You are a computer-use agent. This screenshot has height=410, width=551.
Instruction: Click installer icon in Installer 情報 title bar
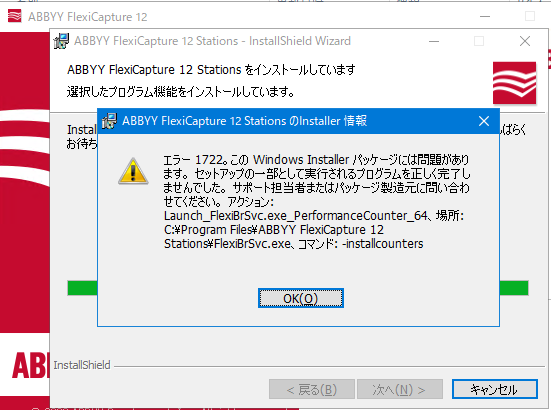[x=109, y=121]
